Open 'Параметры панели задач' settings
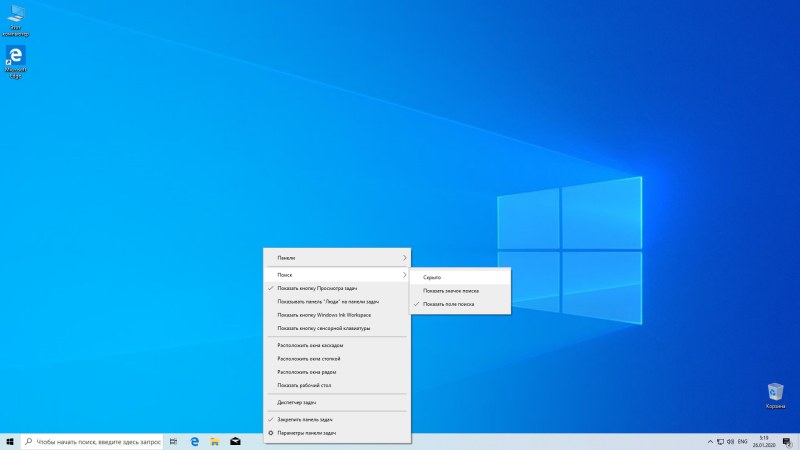The height and width of the screenshot is (450, 800). (x=307, y=433)
